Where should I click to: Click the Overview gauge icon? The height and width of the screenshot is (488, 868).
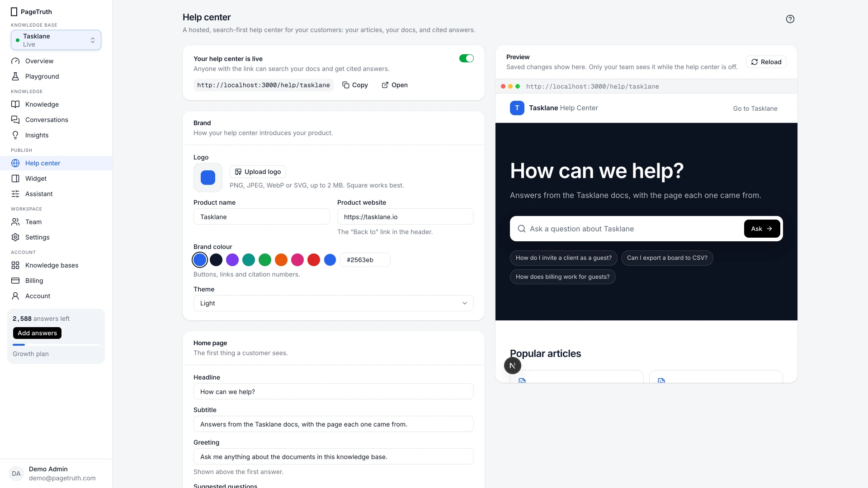point(15,61)
